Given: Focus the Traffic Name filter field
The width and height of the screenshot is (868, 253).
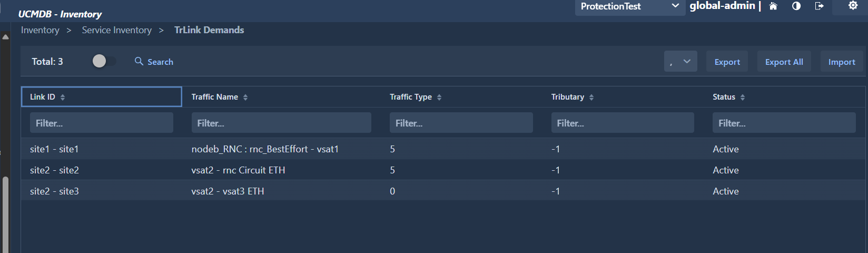Looking at the screenshot, I should coord(281,123).
